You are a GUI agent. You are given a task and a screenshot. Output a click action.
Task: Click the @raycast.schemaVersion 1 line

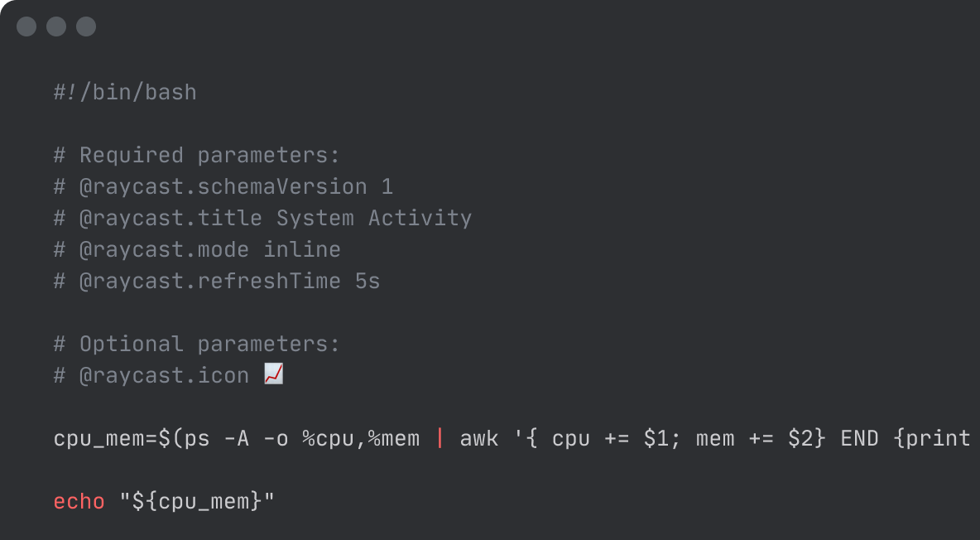pyautogui.click(x=223, y=186)
